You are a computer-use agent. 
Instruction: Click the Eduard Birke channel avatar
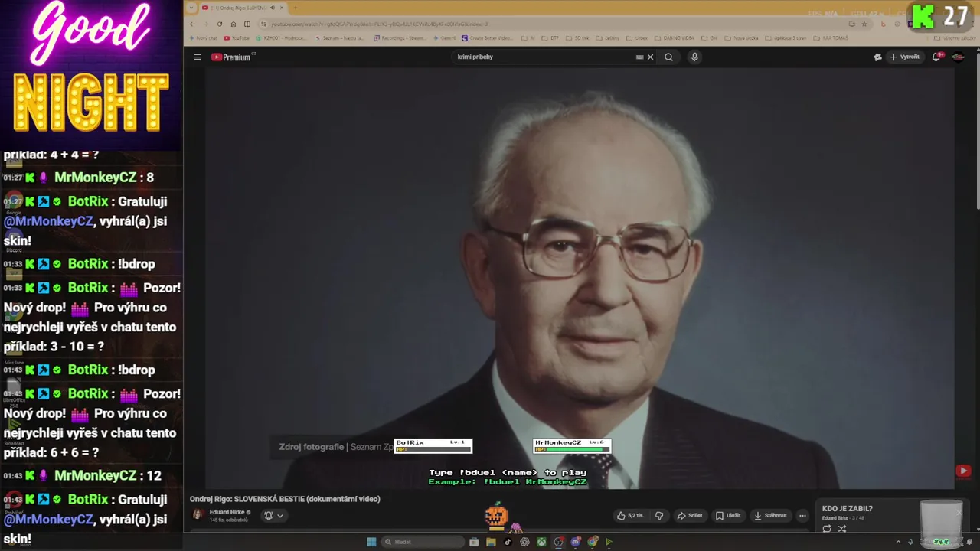(198, 515)
